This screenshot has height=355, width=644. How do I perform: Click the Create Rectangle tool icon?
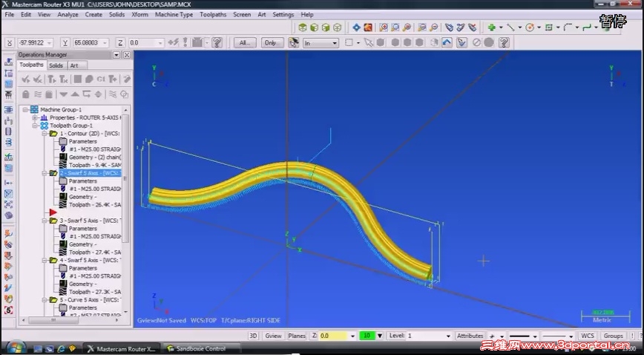(549, 27)
